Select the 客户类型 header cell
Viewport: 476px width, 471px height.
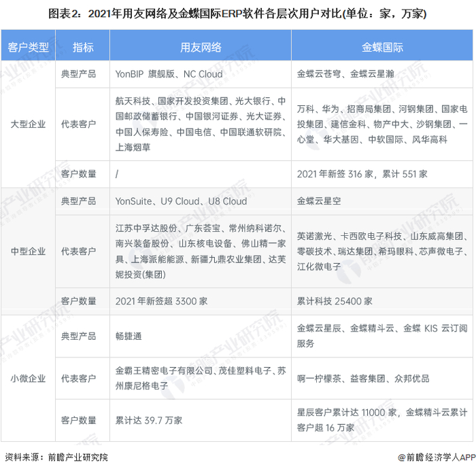pyautogui.click(x=29, y=46)
